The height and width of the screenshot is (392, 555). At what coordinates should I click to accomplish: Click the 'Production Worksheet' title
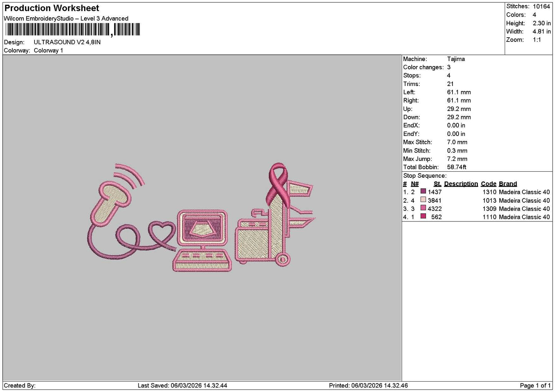click(51, 8)
